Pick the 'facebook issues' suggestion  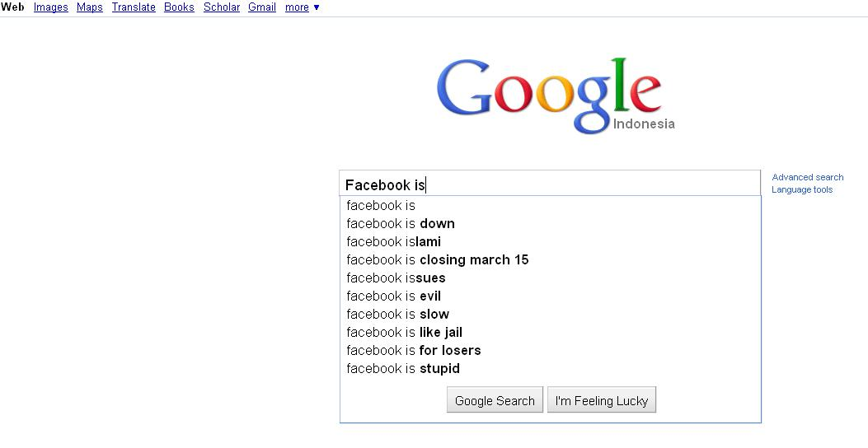click(x=551, y=278)
